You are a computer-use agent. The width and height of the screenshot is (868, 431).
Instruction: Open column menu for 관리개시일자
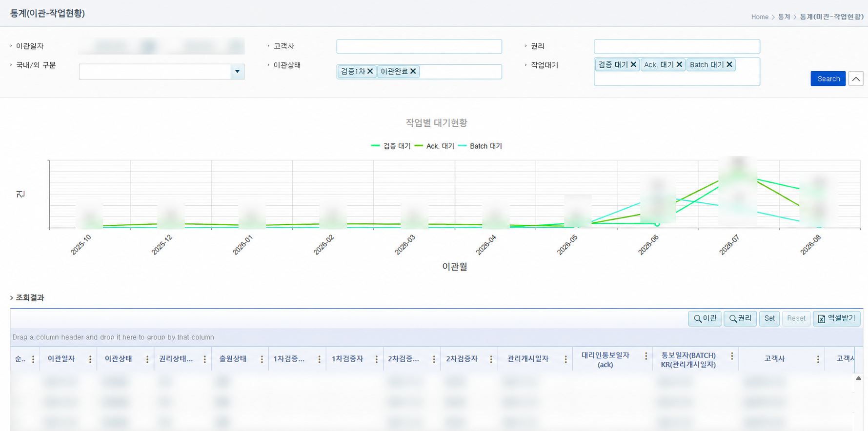click(x=566, y=359)
